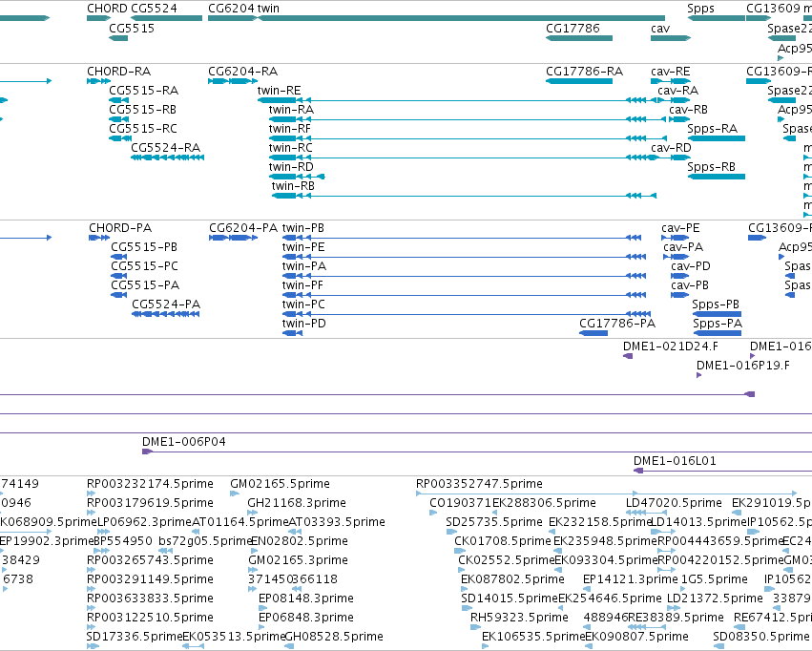Select the DME1-016P19.F clone label
This screenshot has width=812, height=651.
pos(743,366)
